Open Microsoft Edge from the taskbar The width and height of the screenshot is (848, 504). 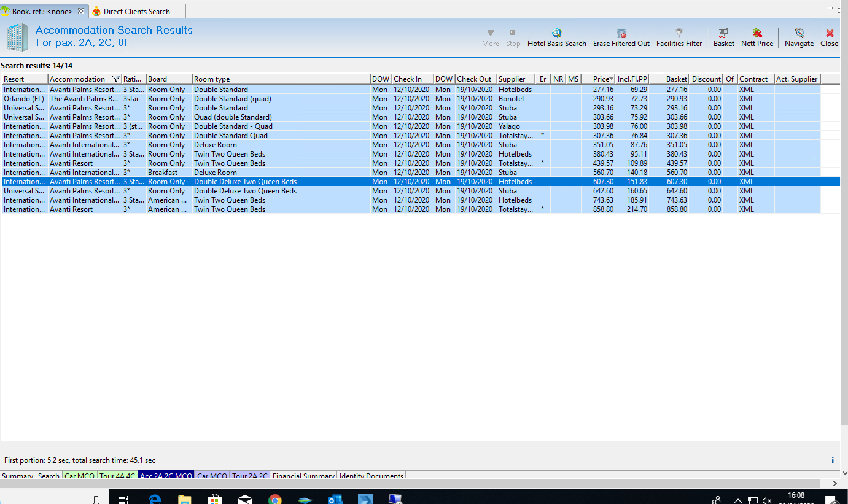click(x=154, y=498)
